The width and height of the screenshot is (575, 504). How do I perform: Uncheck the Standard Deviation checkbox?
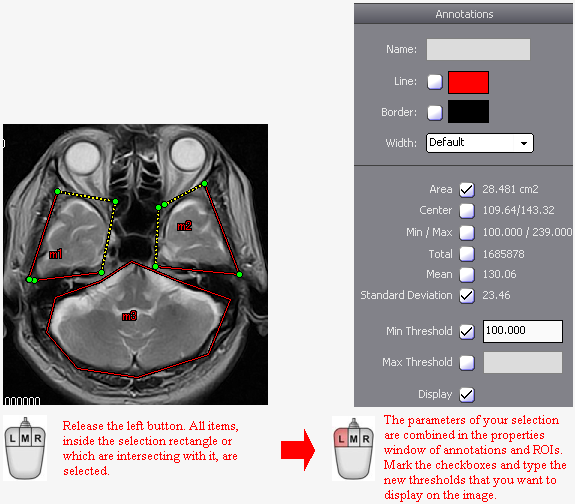tap(467, 296)
